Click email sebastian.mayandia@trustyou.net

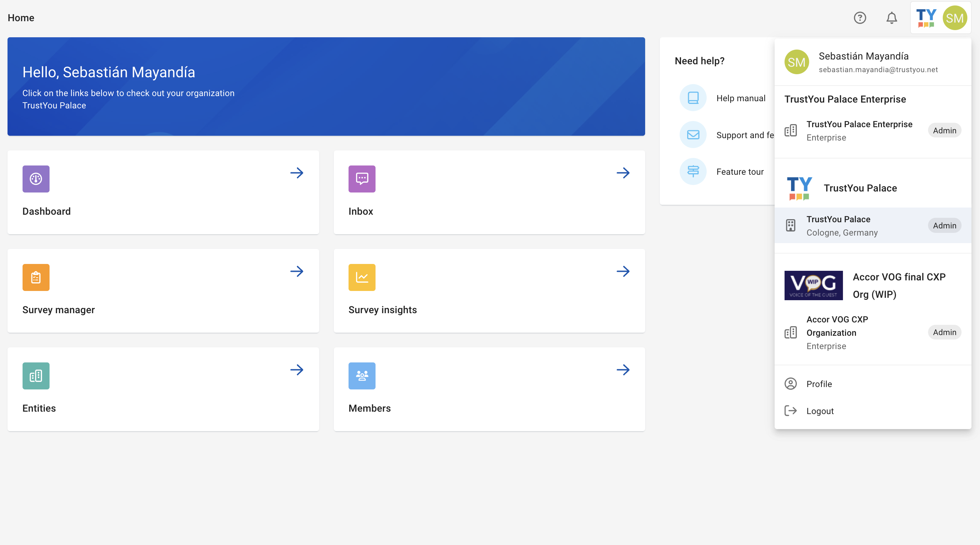(878, 70)
